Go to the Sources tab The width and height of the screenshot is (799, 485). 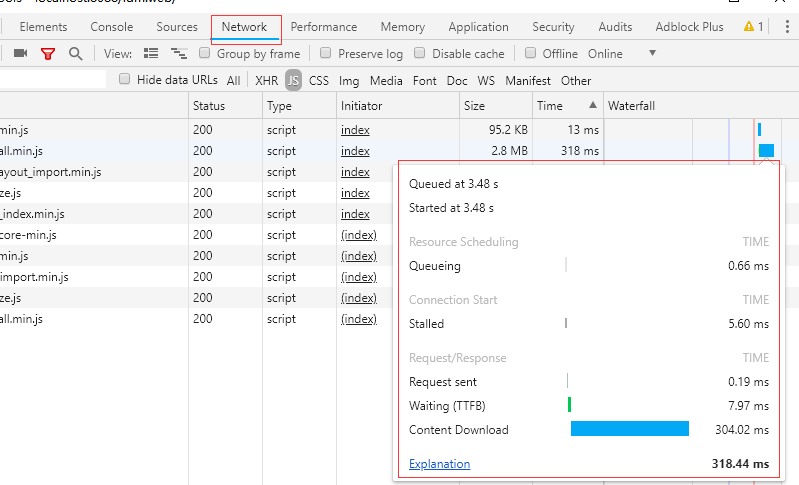click(177, 26)
